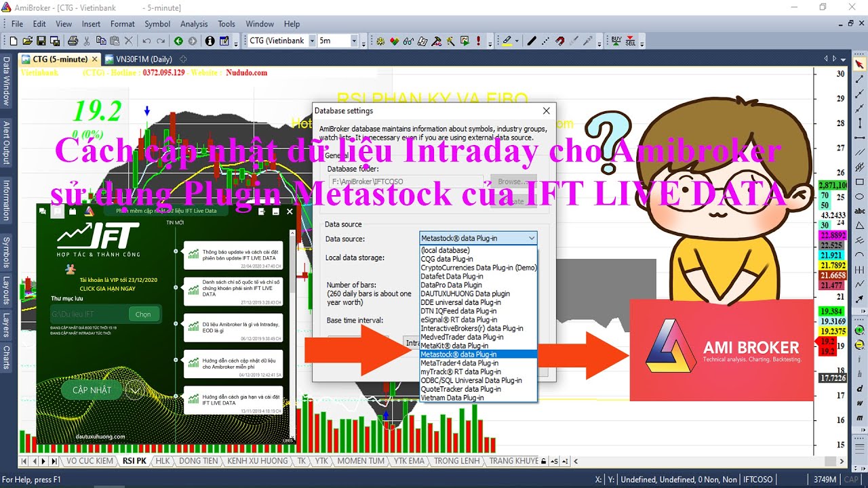Screen dimensions: 868x488
Task: Click the Layouts side panel tab
Action: (6, 291)
